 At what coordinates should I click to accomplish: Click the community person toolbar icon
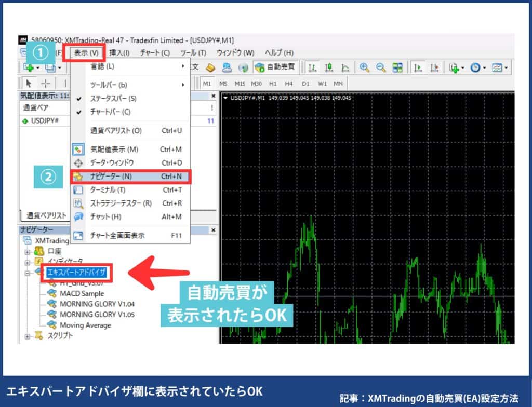227,68
